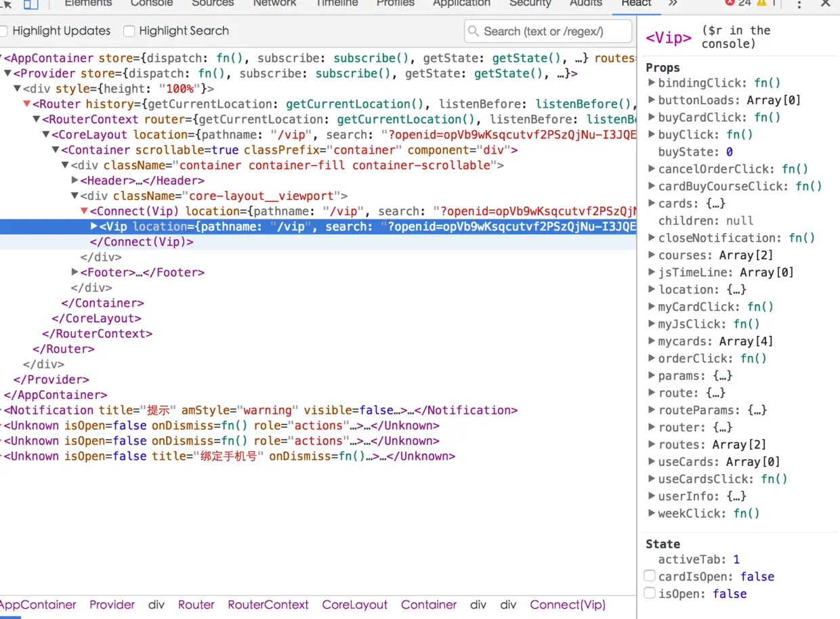Click the red error count icon
The height and width of the screenshot is (619, 840).
730,3
